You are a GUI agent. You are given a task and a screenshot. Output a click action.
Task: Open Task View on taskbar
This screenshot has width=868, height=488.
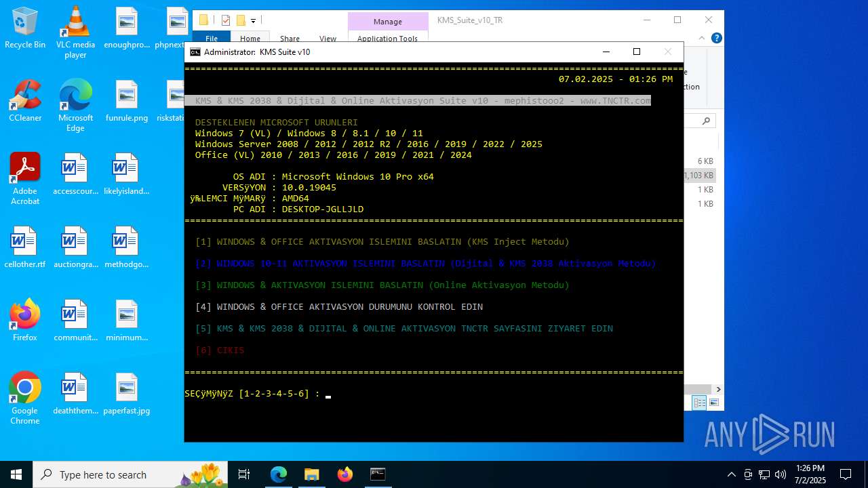244,474
